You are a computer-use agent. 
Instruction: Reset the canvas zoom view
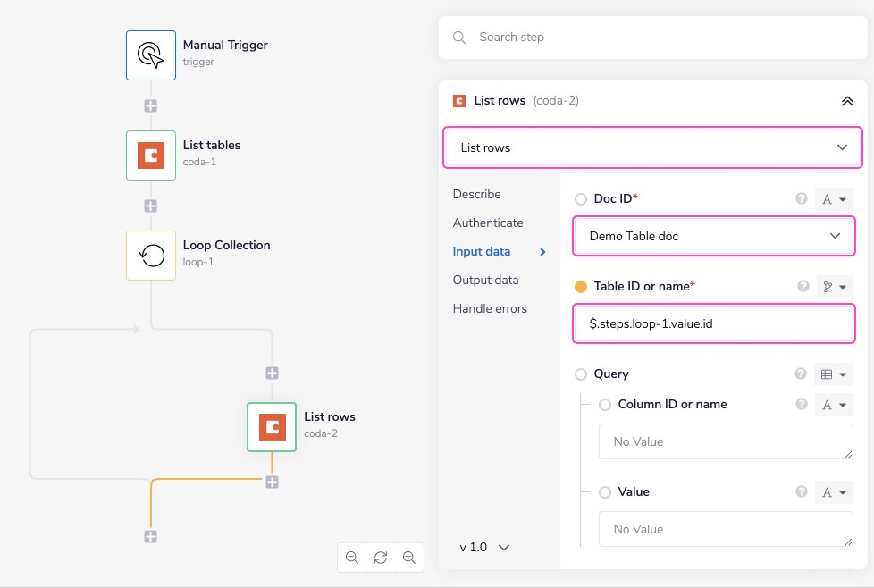point(381,558)
